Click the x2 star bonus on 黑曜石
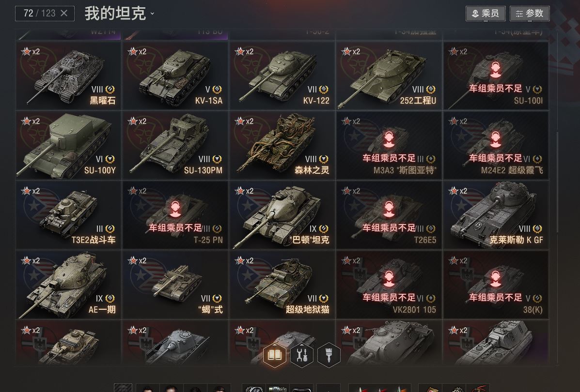This screenshot has height=392, width=580. [31, 51]
